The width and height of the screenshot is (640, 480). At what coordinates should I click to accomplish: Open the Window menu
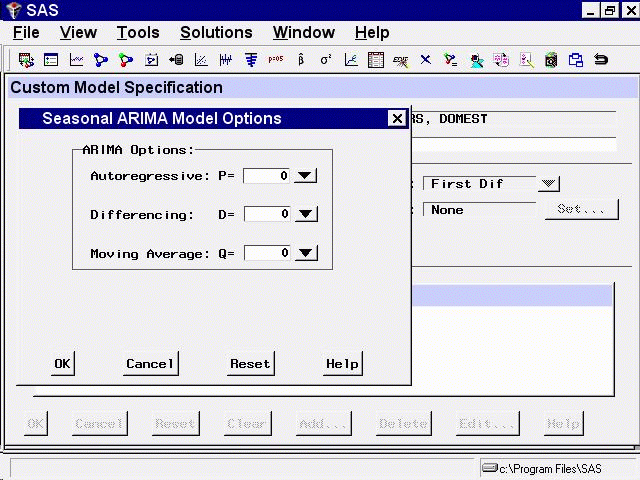tap(304, 33)
